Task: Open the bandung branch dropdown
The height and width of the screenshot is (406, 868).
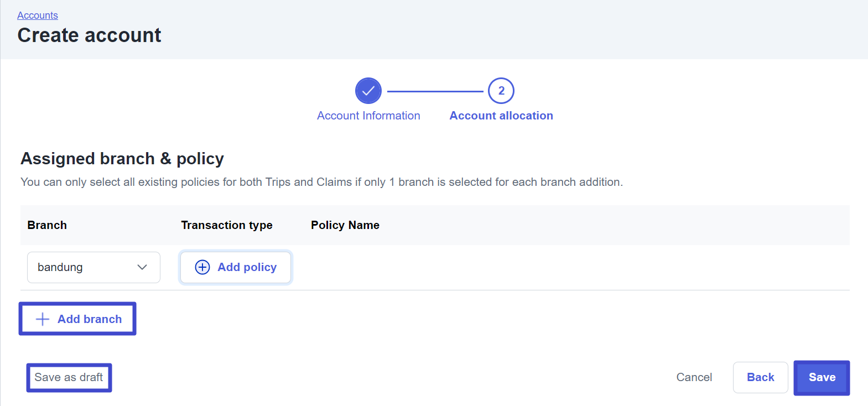Action: point(93,267)
